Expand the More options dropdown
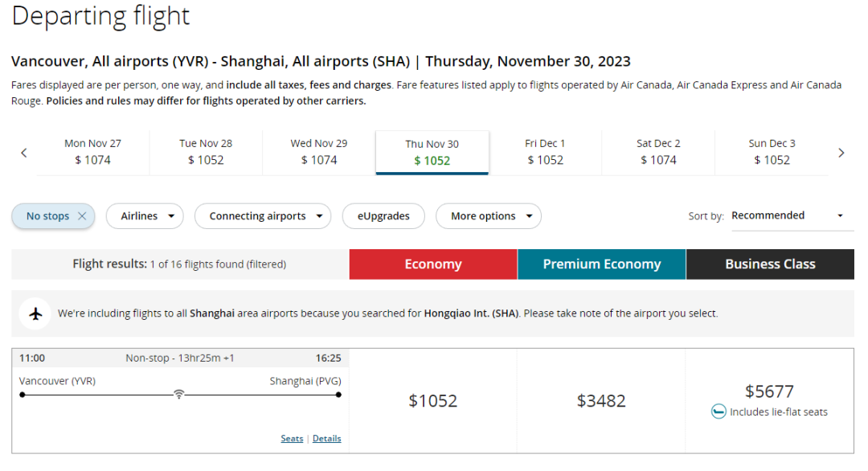 pos(489,216)
